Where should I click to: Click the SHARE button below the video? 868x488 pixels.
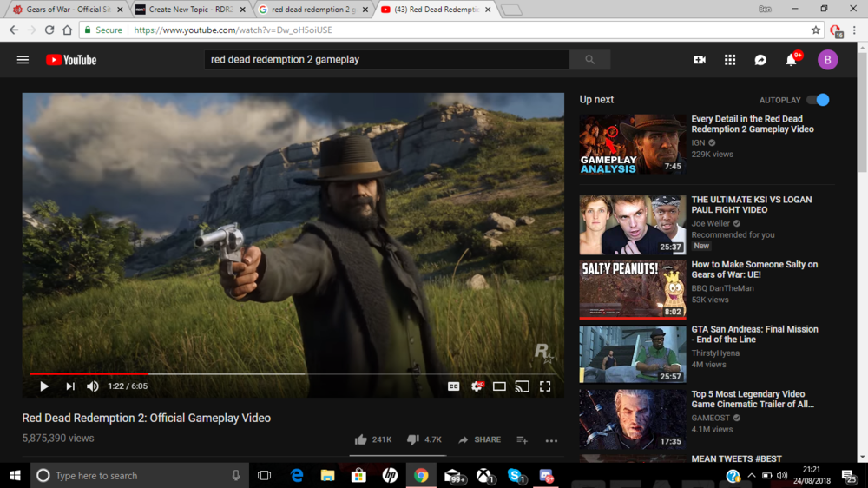coord(479,440)
